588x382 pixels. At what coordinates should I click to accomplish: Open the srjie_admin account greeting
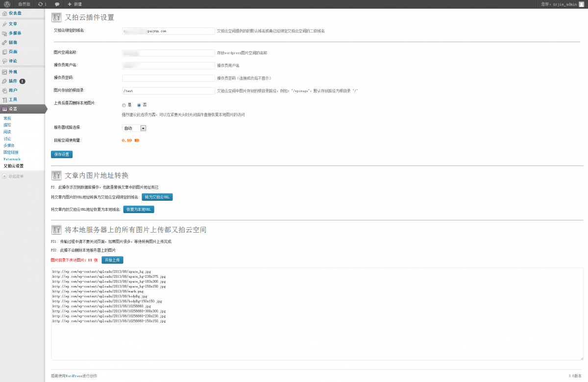[x=559, y=4]
